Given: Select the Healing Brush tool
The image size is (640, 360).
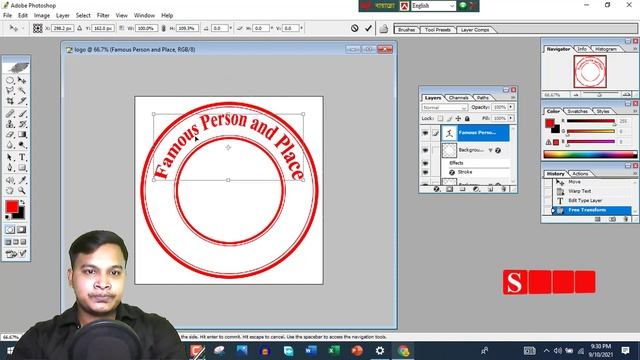Looking at the screenshot, I should [10, 114].
